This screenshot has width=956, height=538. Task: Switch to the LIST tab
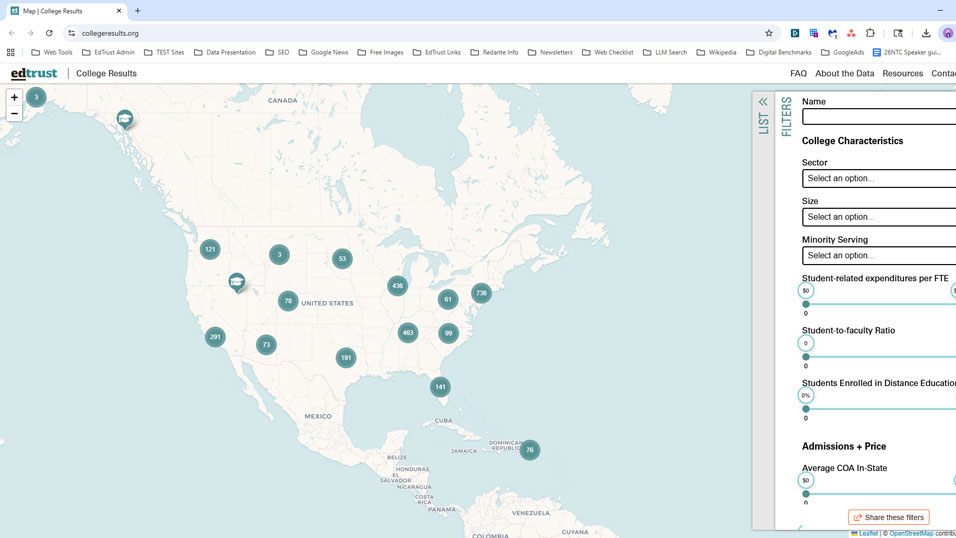coord(764,123)
